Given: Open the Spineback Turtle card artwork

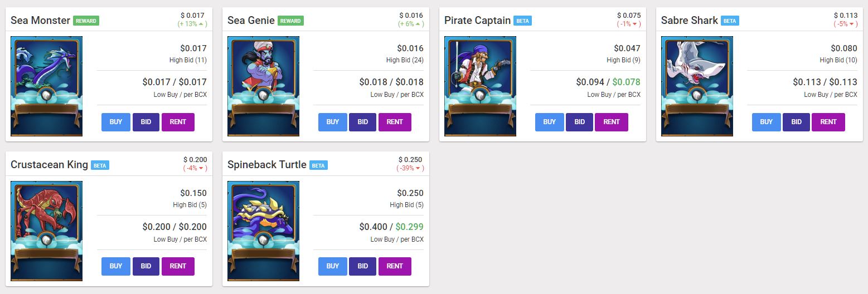Looking at the screenshot, I should coord(263,231).
